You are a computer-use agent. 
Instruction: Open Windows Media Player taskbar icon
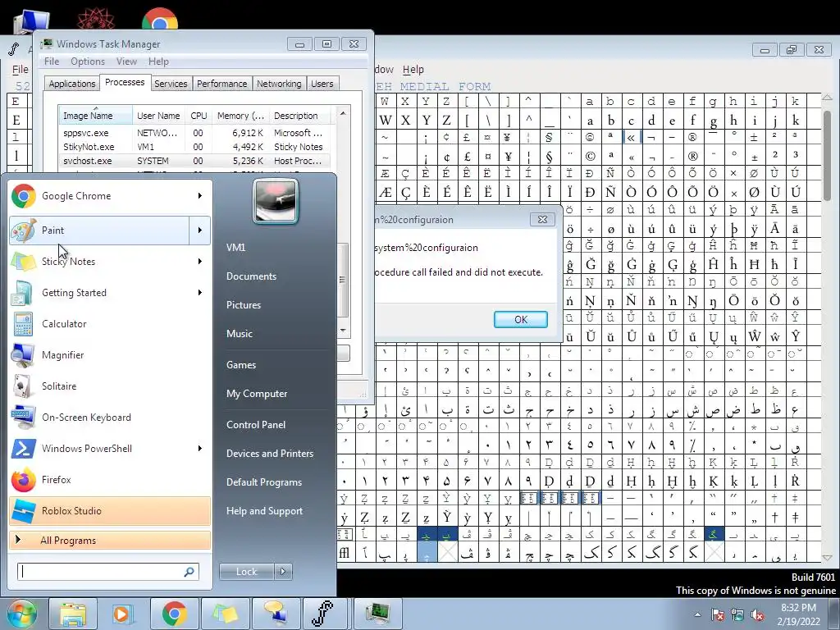coord(123,614)
